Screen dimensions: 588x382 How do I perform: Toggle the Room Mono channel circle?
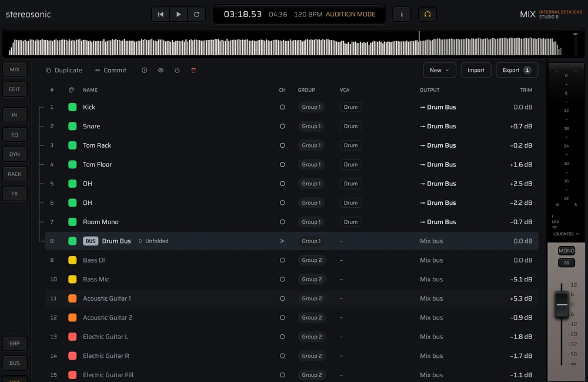282,222
